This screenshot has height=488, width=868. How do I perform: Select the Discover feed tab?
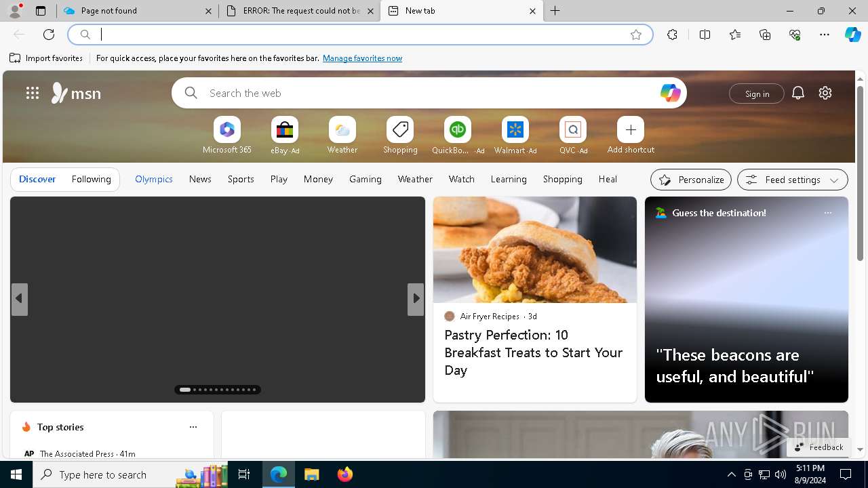37,179
